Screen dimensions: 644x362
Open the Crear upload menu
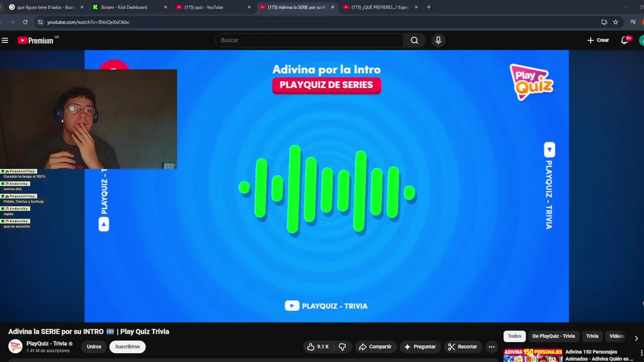click(598, 40)
